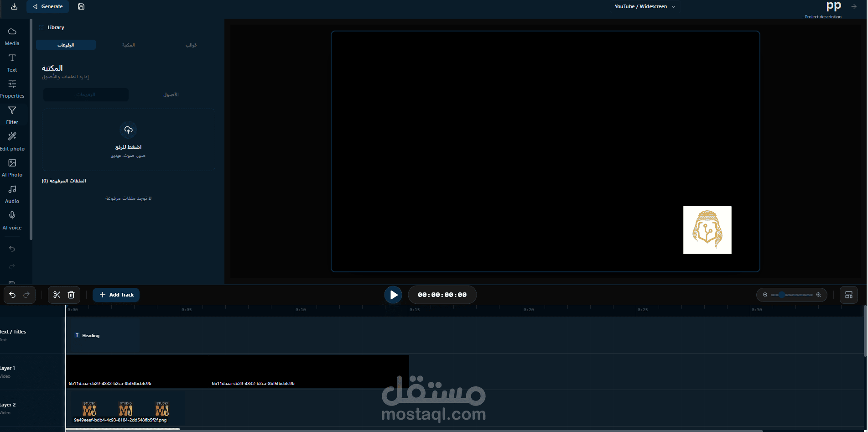Click the Layer 1 track label

click(x=8, y=368)
